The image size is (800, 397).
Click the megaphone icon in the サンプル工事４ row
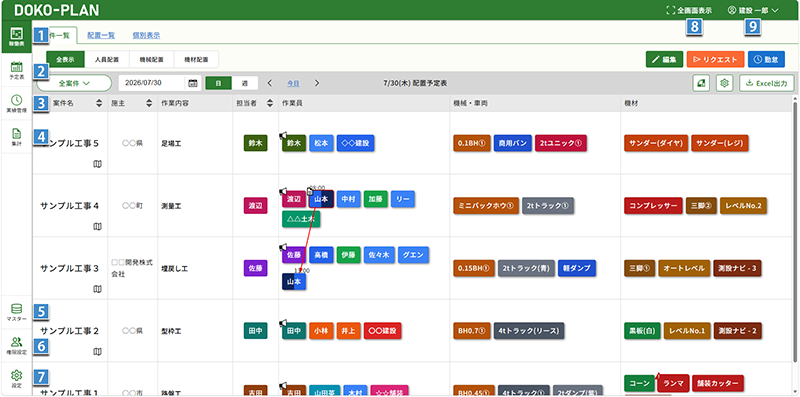point(283,191)
